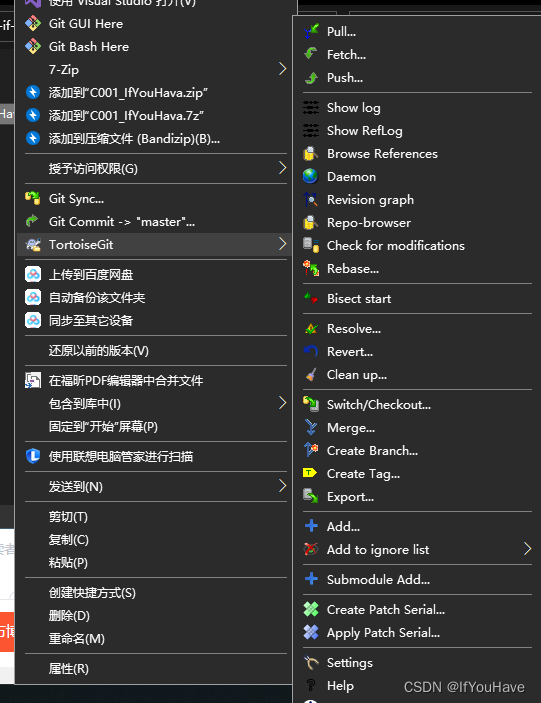Click the Daemon globe icon
Viewport: 541px width, 703px height.
311,177
